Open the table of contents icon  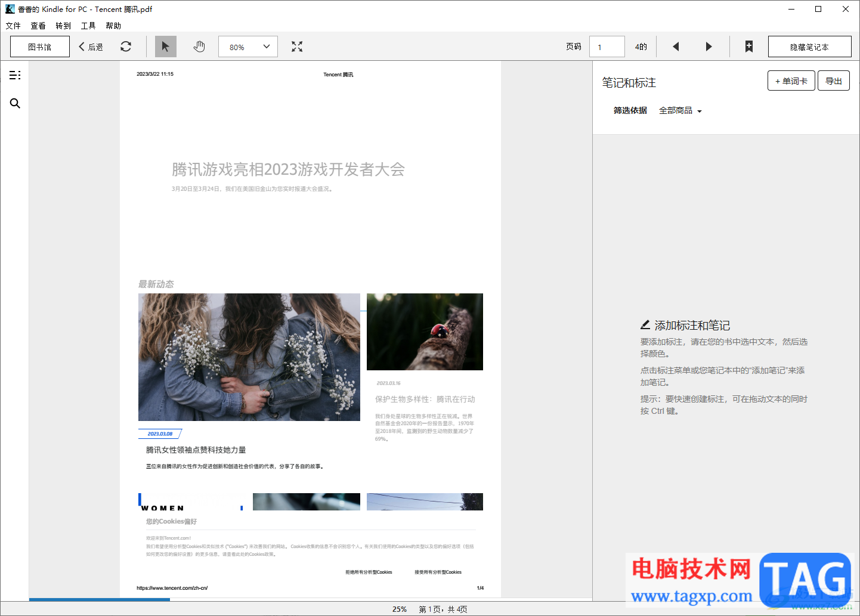pyautogui.click(x=15, y=75)
